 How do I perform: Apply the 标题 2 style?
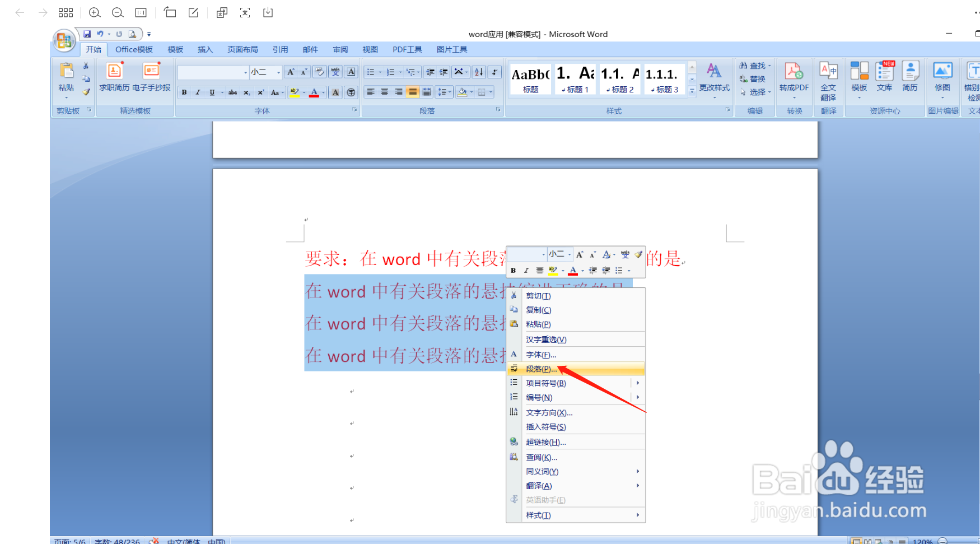coord(620,79)
